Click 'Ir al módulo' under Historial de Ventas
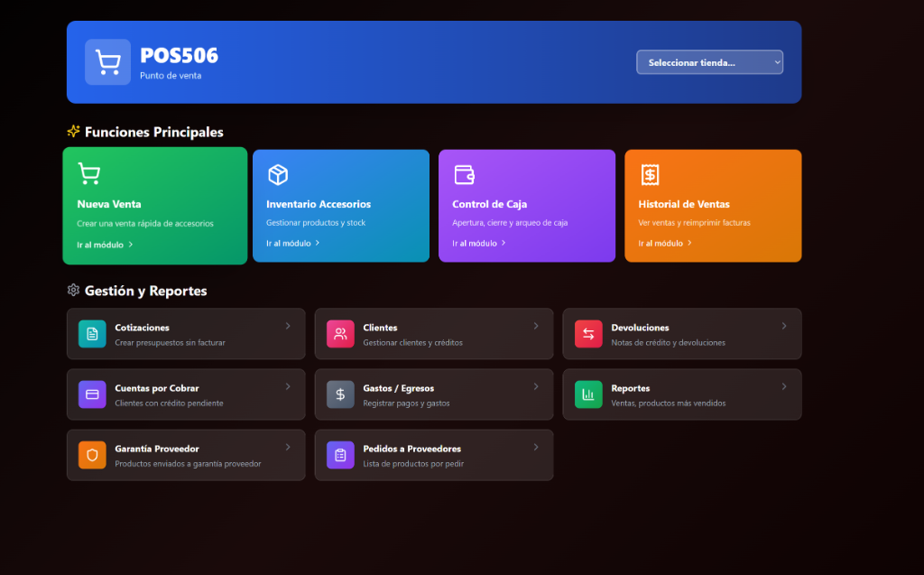The width and height of the screenshot is (924, 575). coord(665,243)
